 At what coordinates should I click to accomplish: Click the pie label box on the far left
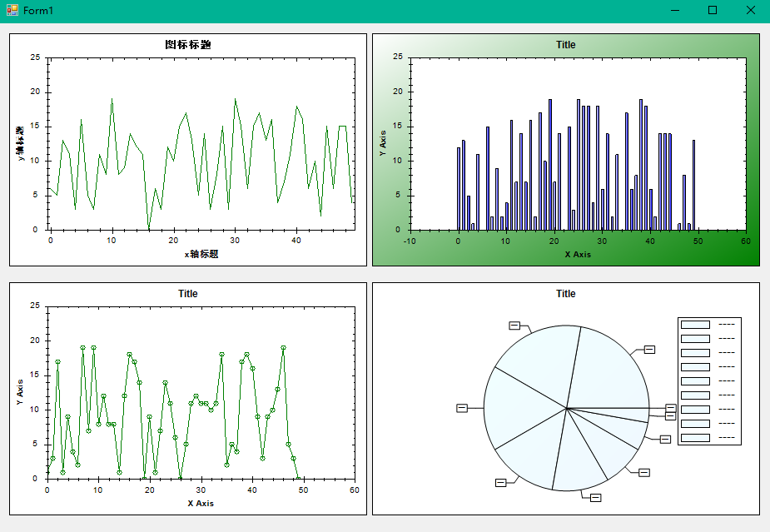(462, 408)
